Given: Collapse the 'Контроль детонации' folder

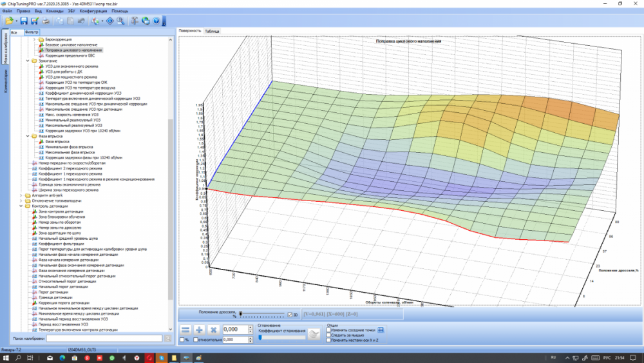Looking at the screenshot, I should click(21, 206).
